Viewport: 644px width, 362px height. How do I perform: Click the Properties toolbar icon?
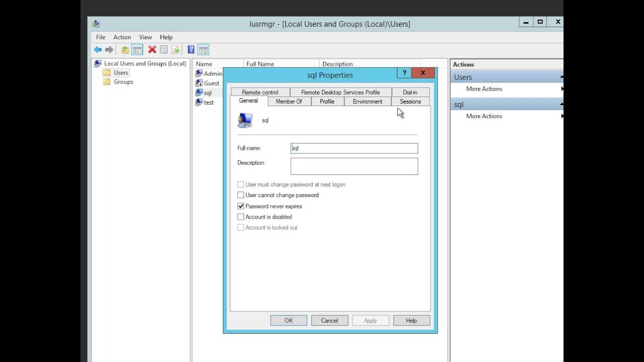coord(164,50)
